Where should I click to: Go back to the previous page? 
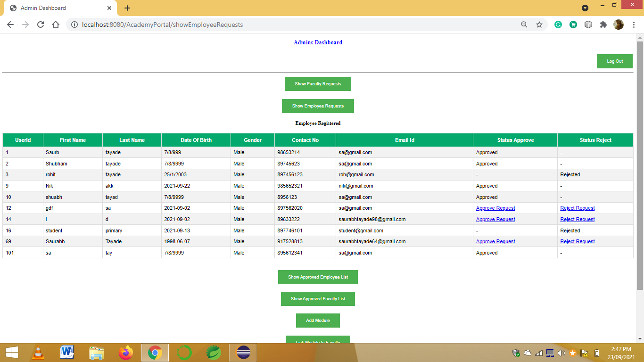coord(10,25)
